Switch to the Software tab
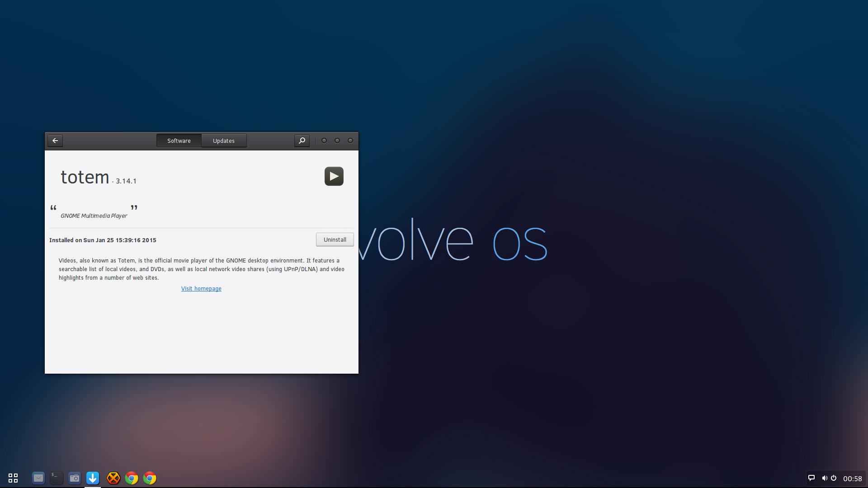Image resolution: width=868 pixels, height=488 pixels. point(179,141)
